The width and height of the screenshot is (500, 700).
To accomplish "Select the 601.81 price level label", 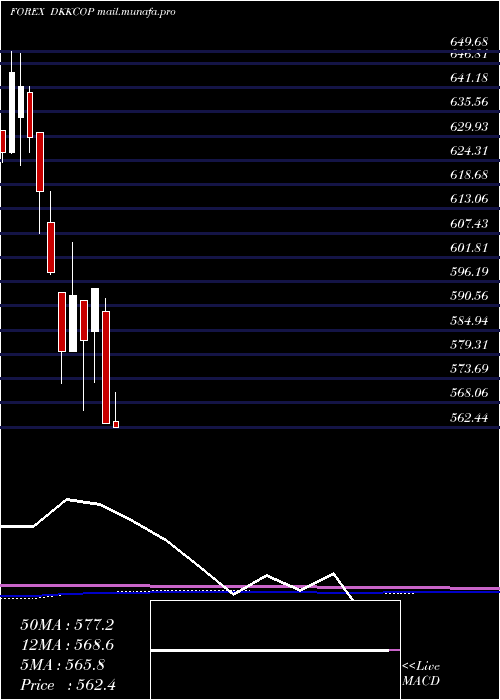I will pyautogui.click(x=469, y=248).
